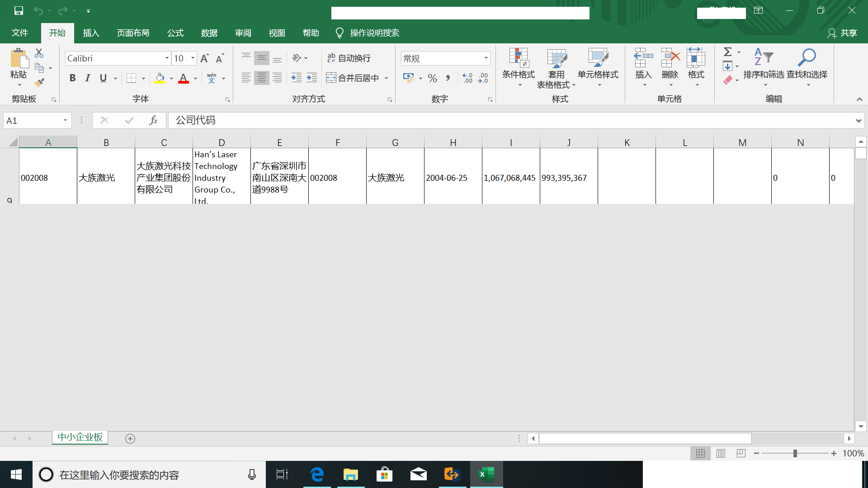868x488 pixels.
Task: Click 排序和筛选 sort and filter
Action: click(764, 68)
